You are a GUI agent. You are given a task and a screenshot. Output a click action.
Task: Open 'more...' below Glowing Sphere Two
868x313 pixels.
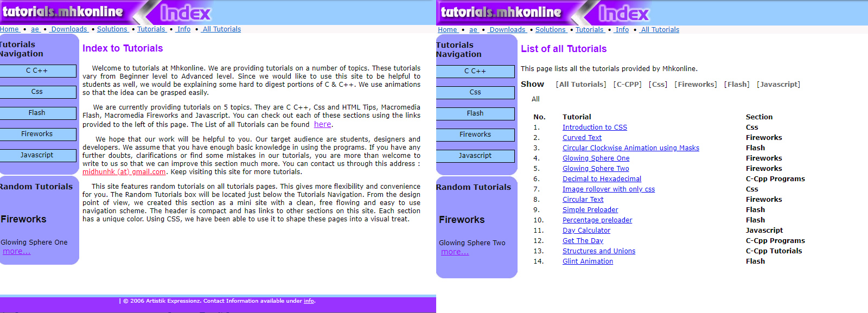point(455,252)
